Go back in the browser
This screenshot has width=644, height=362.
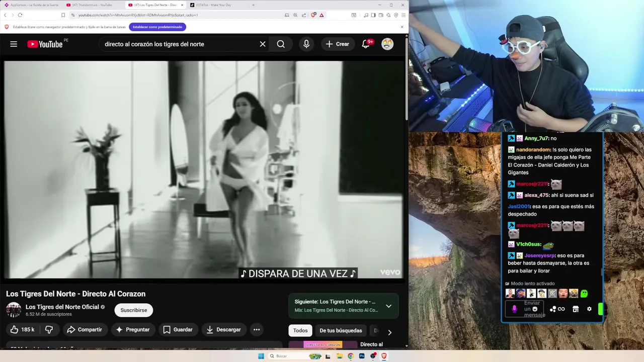pyautogui.click(x=5, y=15)
